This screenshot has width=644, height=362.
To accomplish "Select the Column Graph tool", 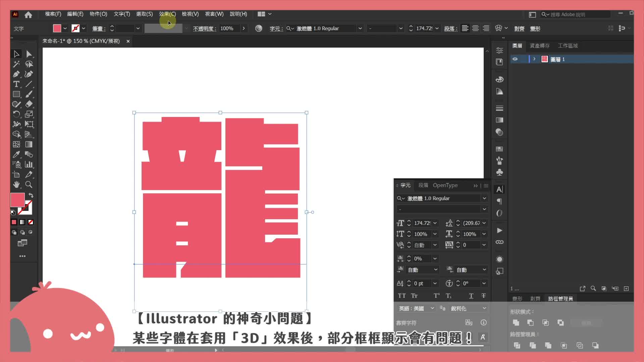I will click(29, 165).
